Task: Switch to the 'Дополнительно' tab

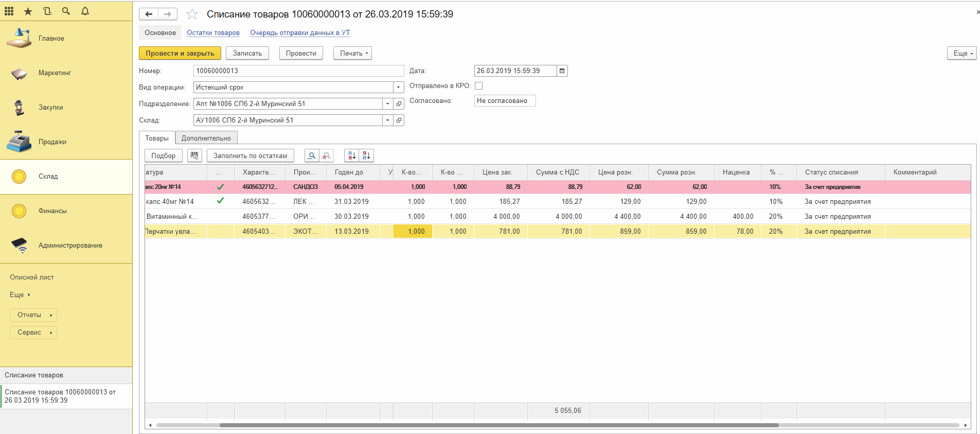Action: [206, 138]
